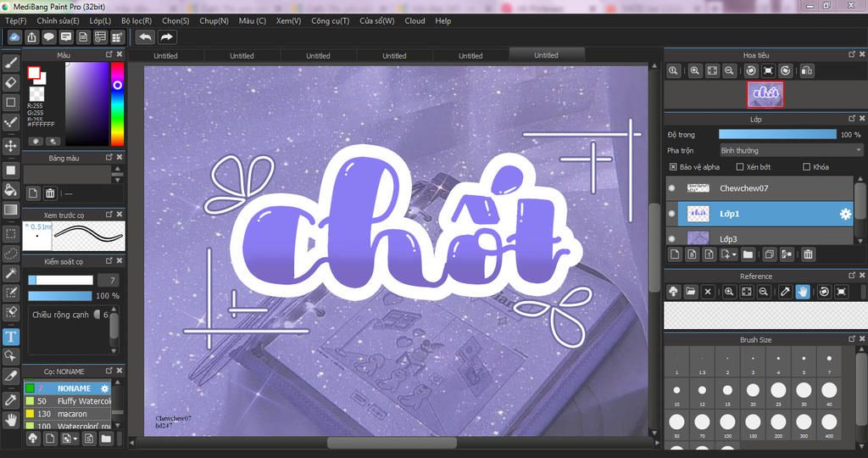Enable the Xén bớt checkbox
The height and width of the screenshot is (458, 868).
739,167
